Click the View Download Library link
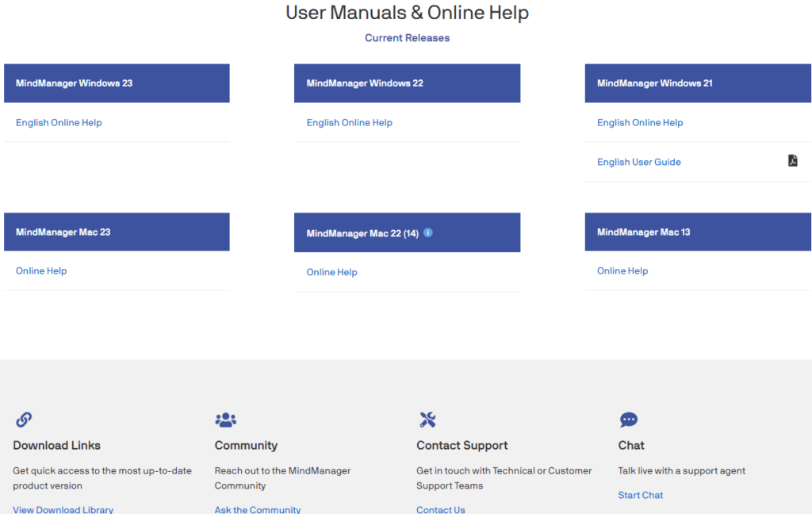812x514 pixels. pos(63,509)
